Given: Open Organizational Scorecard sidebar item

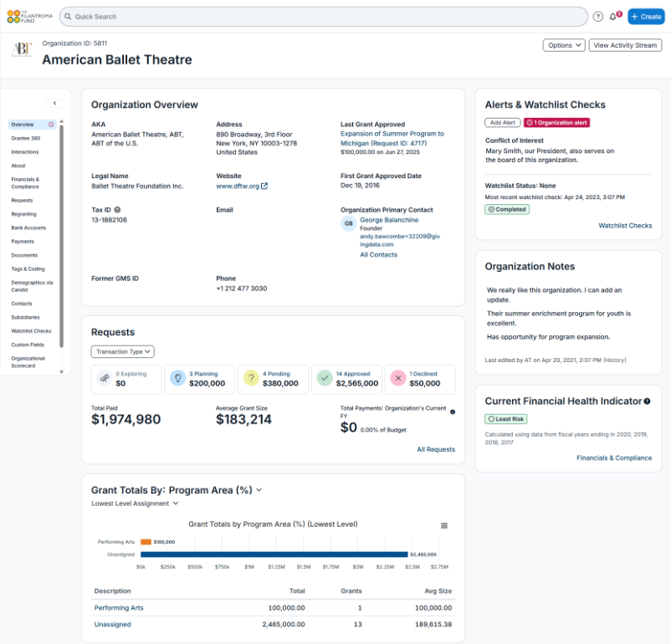Looking at the screenshot, I should click(x=28, y=362).
